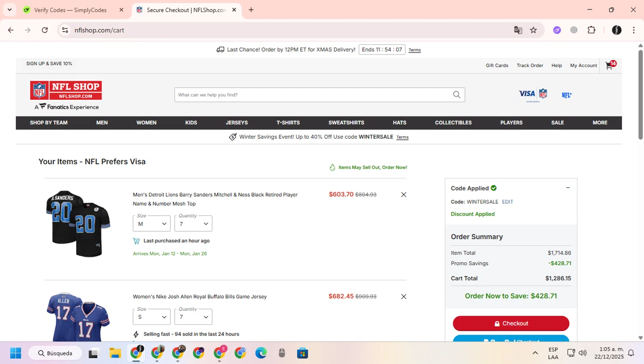The height and width of the screenshot is (364, 644).
Task: Open Terms link beside XMAS delivery timer
Action: (415, 50)
